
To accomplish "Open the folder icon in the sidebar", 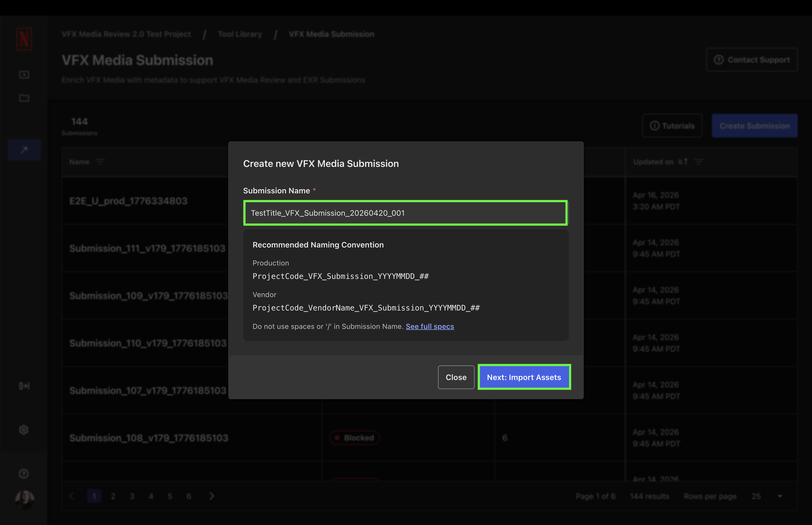I will point(24,98).
